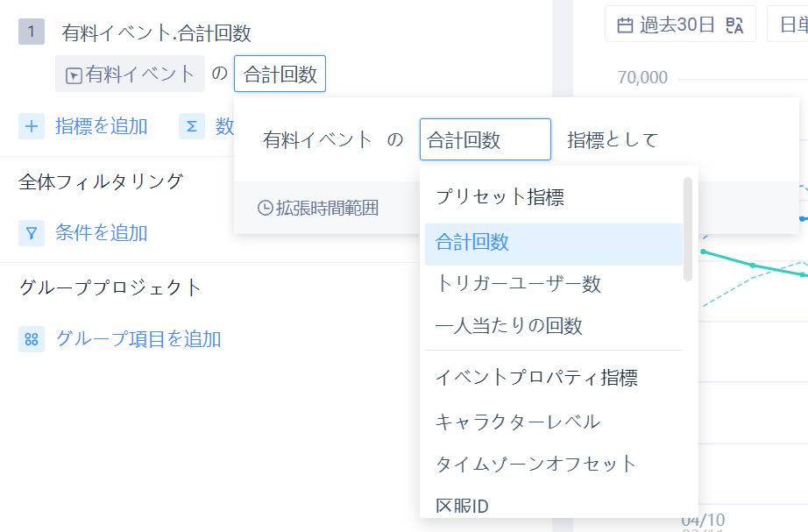Click the calendar icon in 過去30日
Image resolution: width=808 pixels, height=532 pixels.
tap(625, 25)
